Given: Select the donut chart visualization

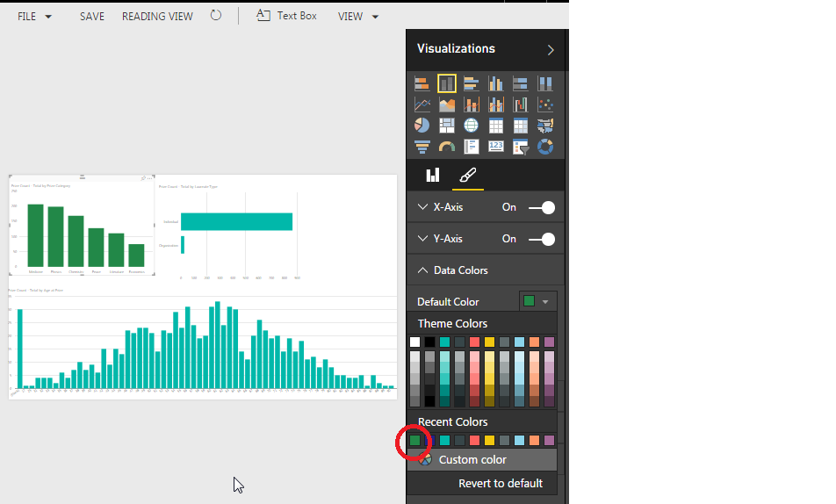Looking at the screenshot, I should tap(544, 147).
